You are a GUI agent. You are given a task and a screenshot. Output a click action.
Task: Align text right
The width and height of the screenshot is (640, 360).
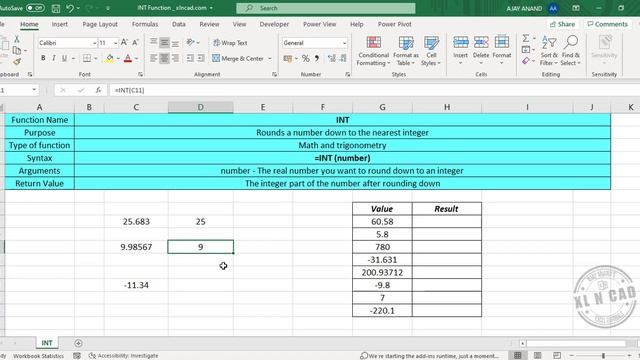(x=175, y=58)
